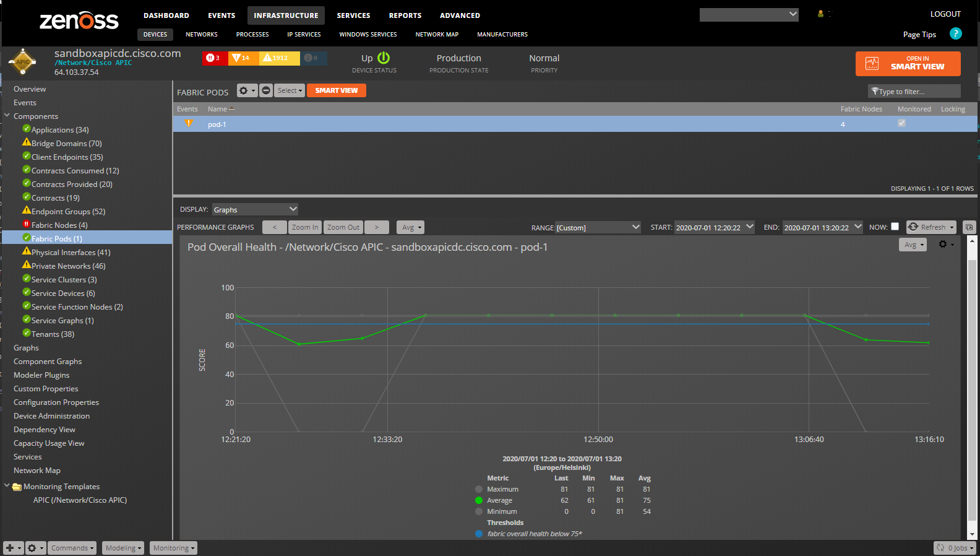
Task: Click the Applications green status icon
Action: pos(27,129)
